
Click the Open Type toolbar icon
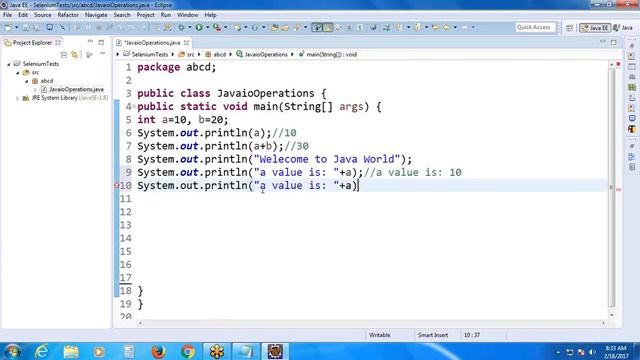click(275, 27)
